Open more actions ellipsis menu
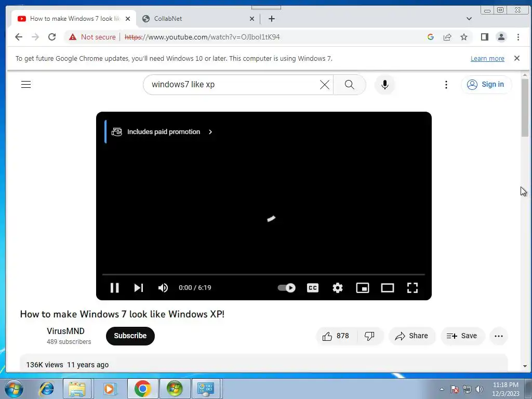The width and height of the screenshot is (532, 399). pos(499,336)
